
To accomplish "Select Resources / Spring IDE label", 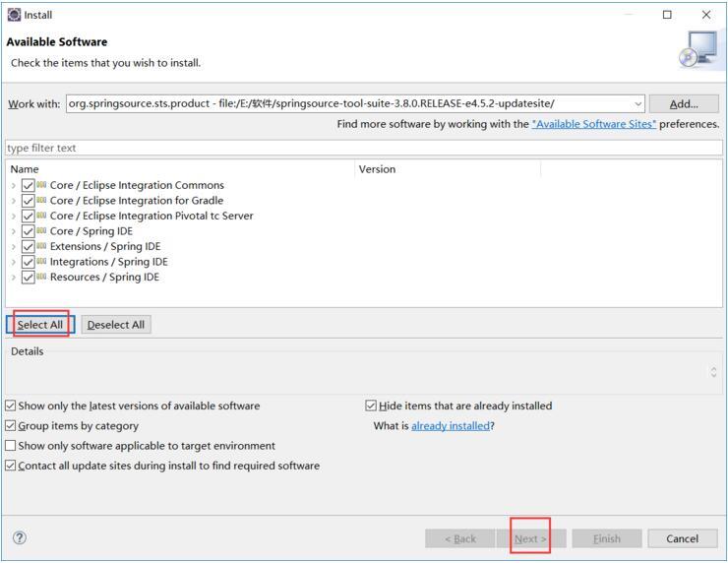I will [104, 277].
